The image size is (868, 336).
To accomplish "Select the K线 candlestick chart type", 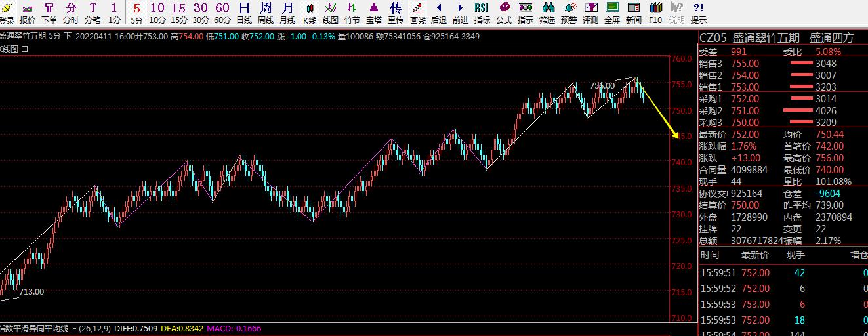I will pyautogui.click(x=310, y=12).
